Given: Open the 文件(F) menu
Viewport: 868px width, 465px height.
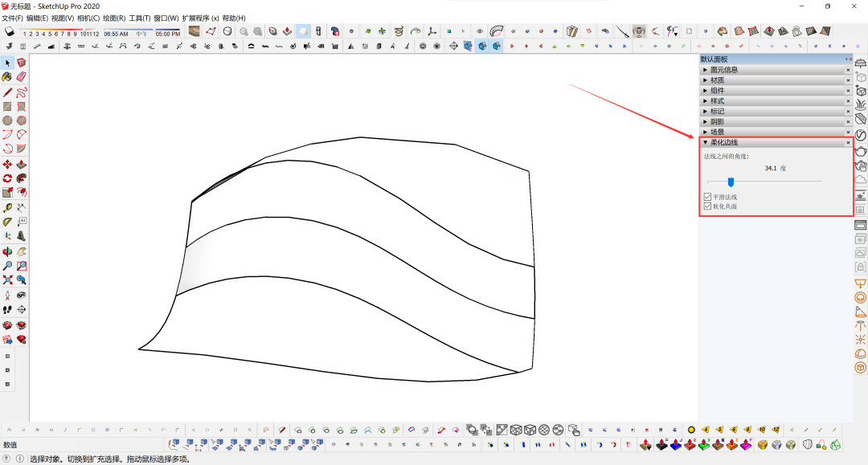Looking at the screenshot, I should (12, 18).
